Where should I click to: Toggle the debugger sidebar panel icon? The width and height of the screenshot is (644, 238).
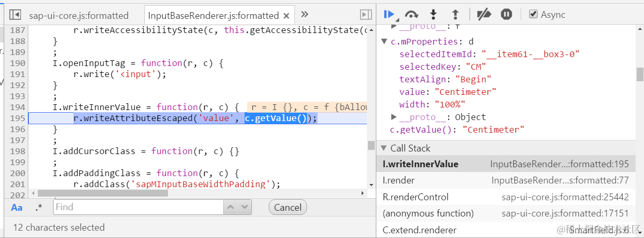tap(366, 15)
